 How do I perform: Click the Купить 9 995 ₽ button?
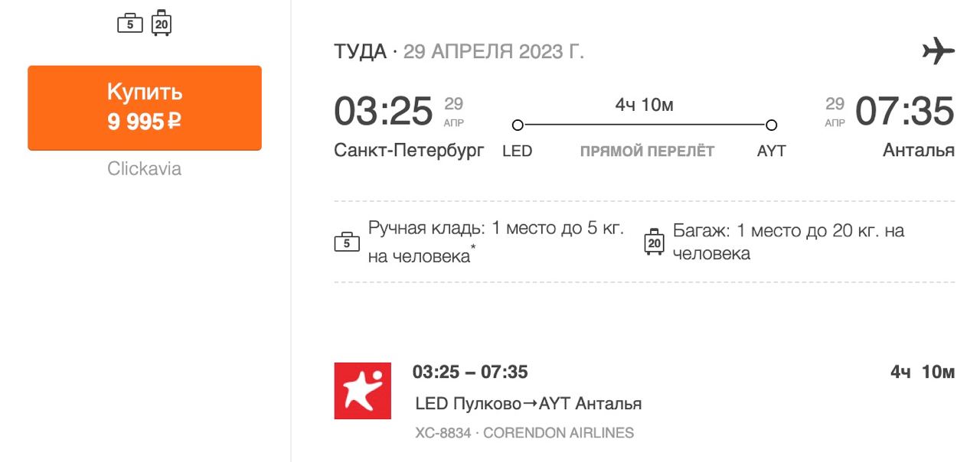[145, 107]
